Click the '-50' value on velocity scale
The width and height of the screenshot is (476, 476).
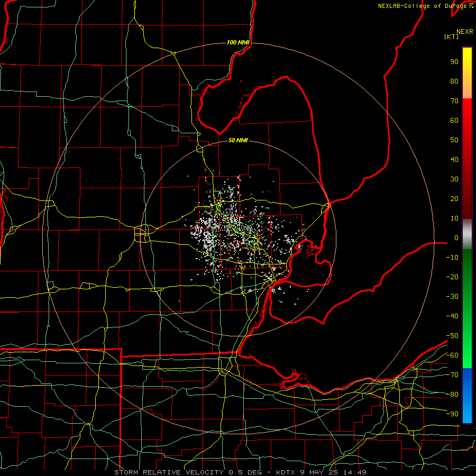click(x=452, y=336)
